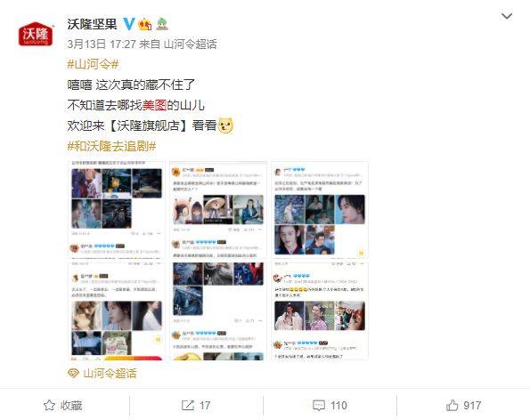Click the highlighted 美图 keyword link
The image size is (530, 420).
154,105
